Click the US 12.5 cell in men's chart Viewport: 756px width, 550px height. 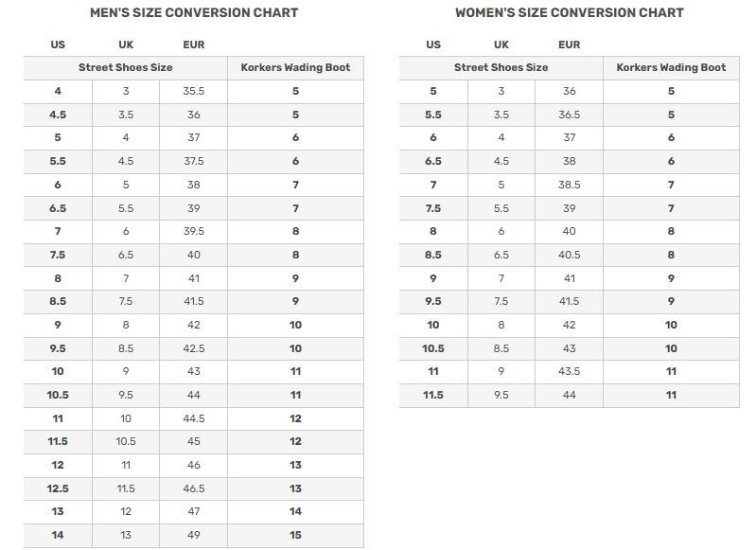(58, 488)
